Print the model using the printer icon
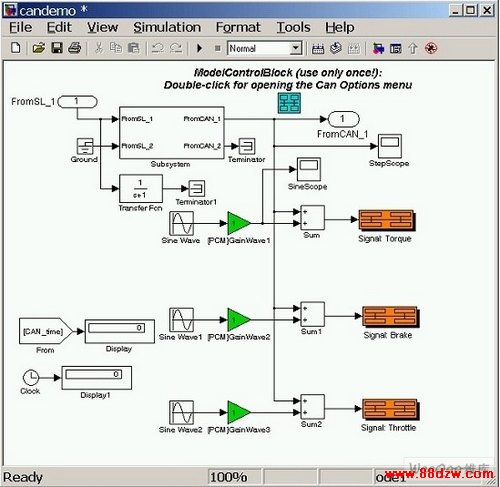 click(74, 48)
